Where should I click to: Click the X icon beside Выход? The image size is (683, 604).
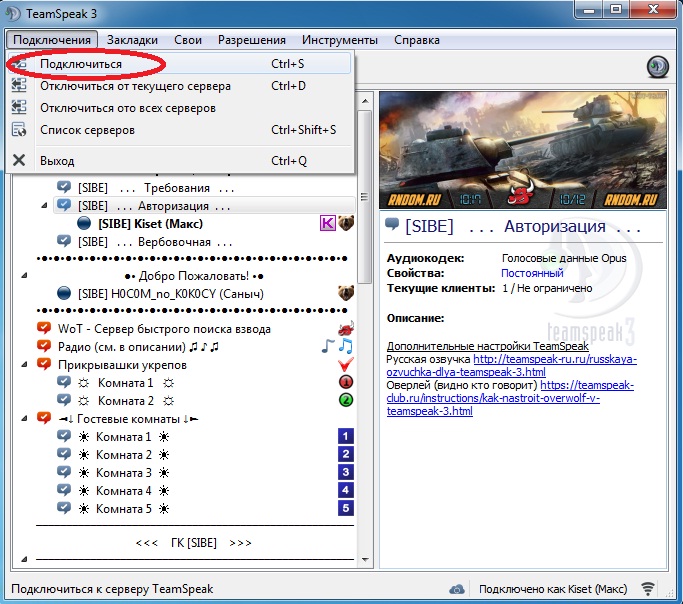tap(19, 160)
